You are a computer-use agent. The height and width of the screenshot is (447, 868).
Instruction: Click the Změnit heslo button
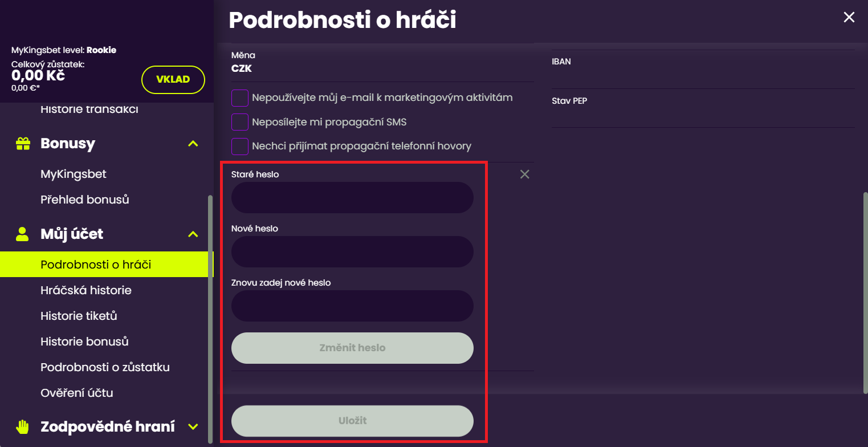(352, 348)
